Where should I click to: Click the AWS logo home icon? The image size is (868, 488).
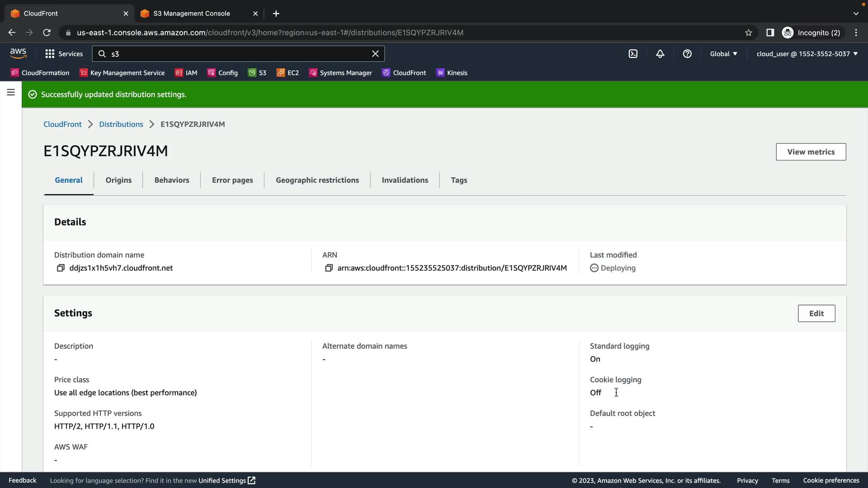(x=18, y=53)
